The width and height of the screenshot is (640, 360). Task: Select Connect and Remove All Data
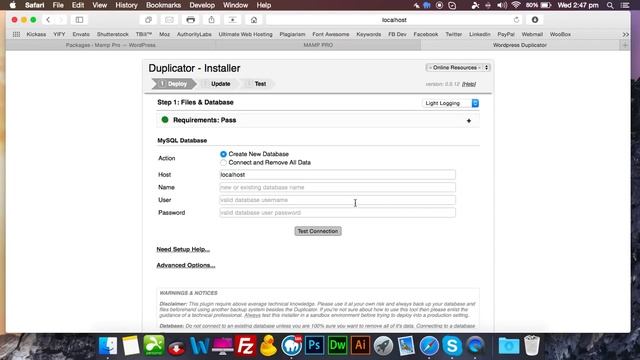223,162
